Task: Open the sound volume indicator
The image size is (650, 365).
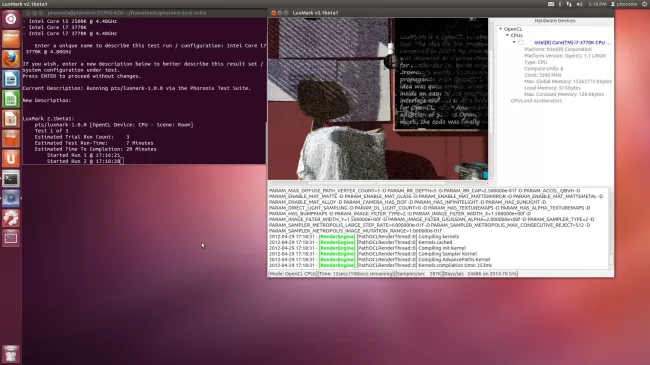Action: coord(580,4)
